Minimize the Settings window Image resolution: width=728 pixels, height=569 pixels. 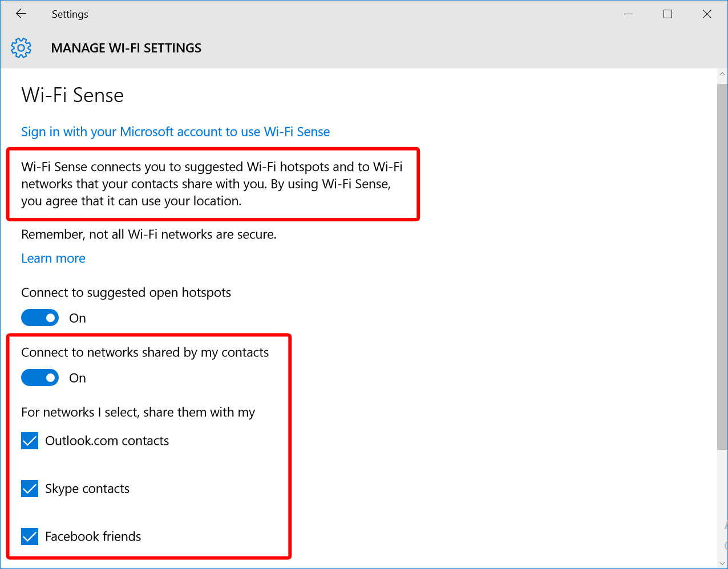[629, 14]
